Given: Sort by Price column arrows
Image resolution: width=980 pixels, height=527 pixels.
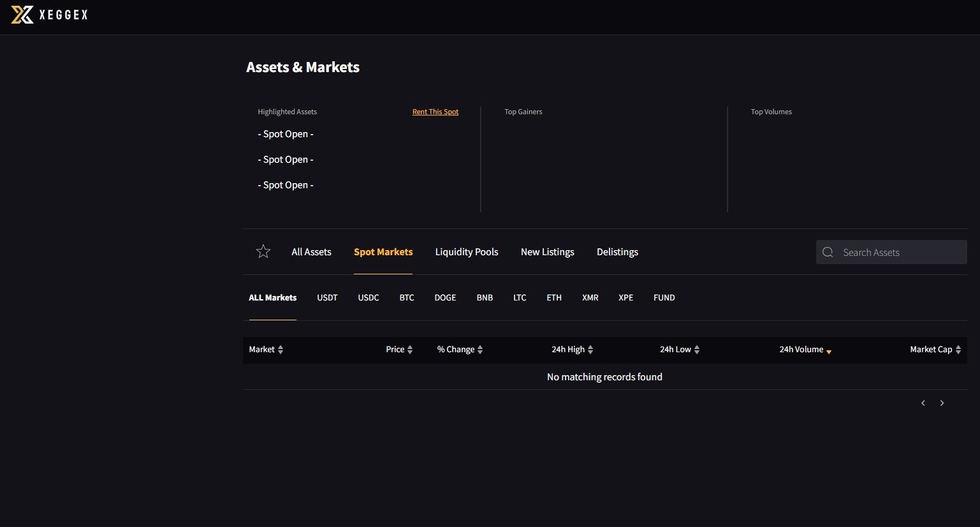Looking at the screenshot, I should (410, 350).
